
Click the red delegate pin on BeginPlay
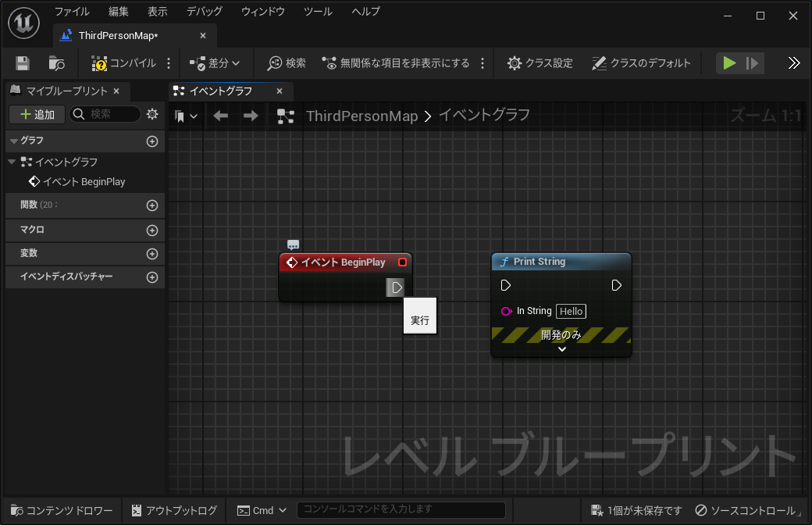[x=402, y=262]
